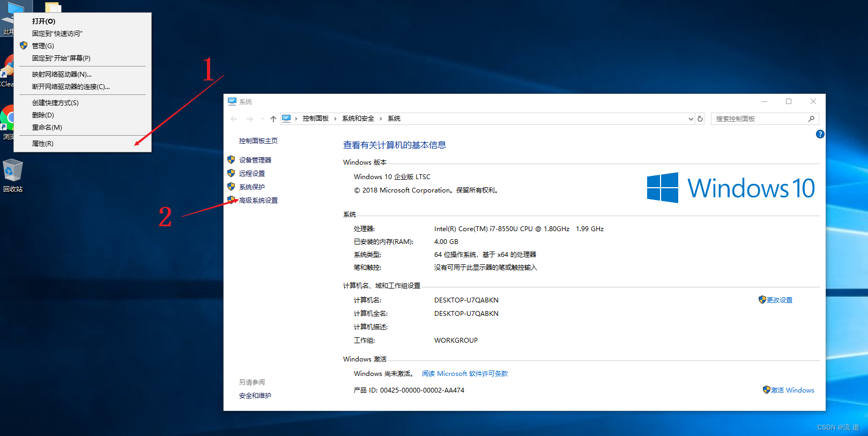Click 控制面板 breadcrumb segment
Screen dimensions: 868x436
316,119
